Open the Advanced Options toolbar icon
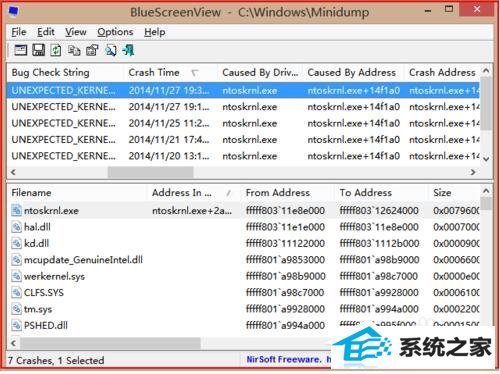 click(x=92, y=50)
